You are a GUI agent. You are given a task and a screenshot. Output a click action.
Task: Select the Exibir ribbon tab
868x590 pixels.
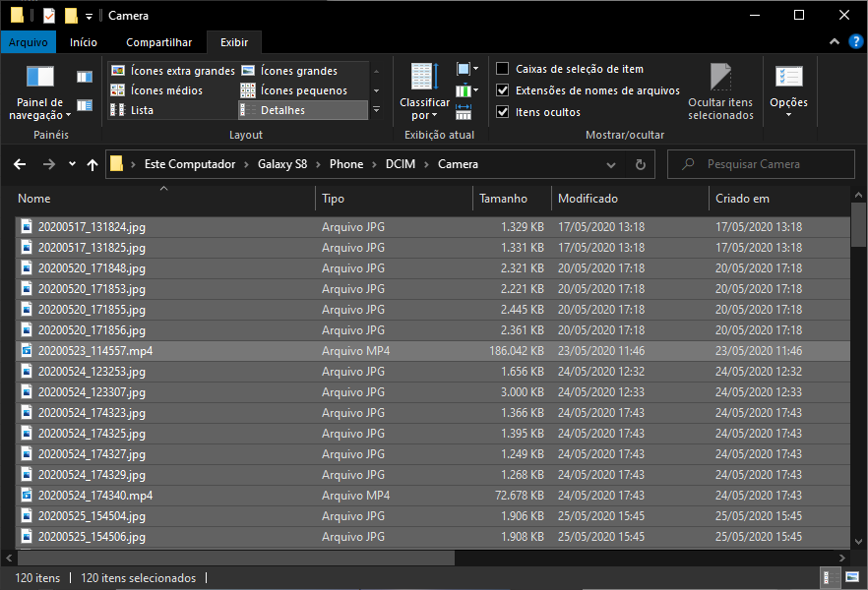coord(234,42)
